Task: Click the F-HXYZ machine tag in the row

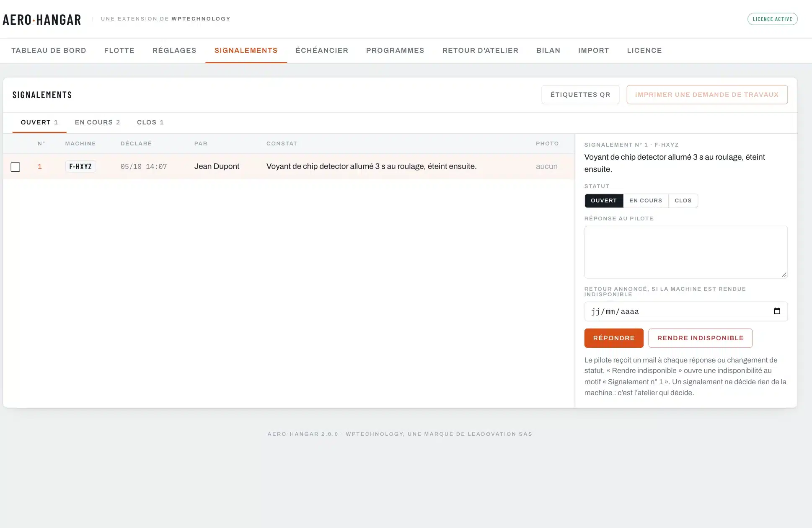Action: (80, 166)
